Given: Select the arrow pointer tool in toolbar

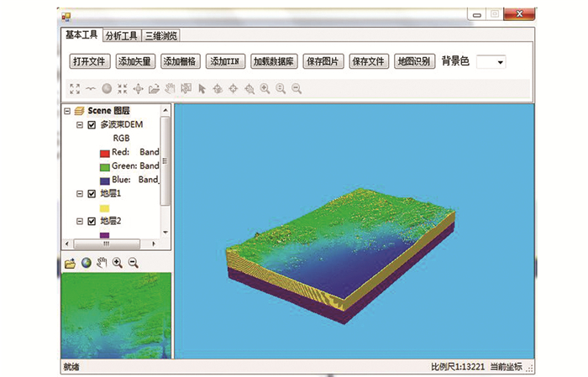Looking at the screenshot, I should coord(202,88).
